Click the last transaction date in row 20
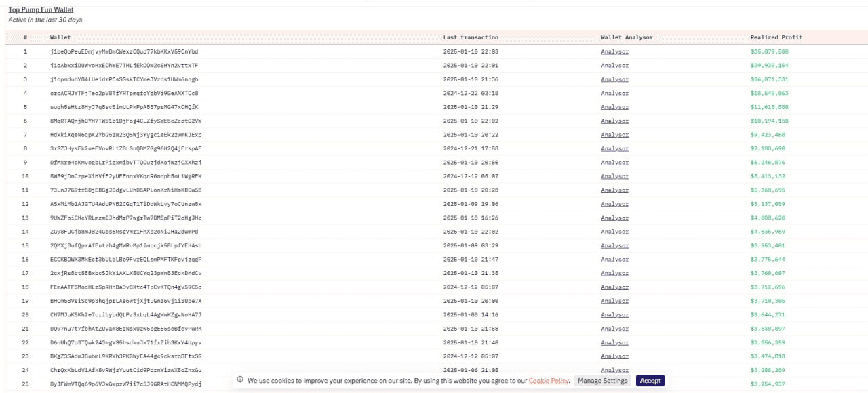 pos(471,315)
